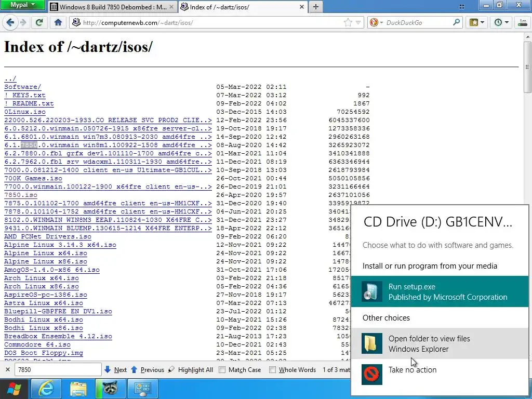Click the Highlight All button

[x=191, y=369]
